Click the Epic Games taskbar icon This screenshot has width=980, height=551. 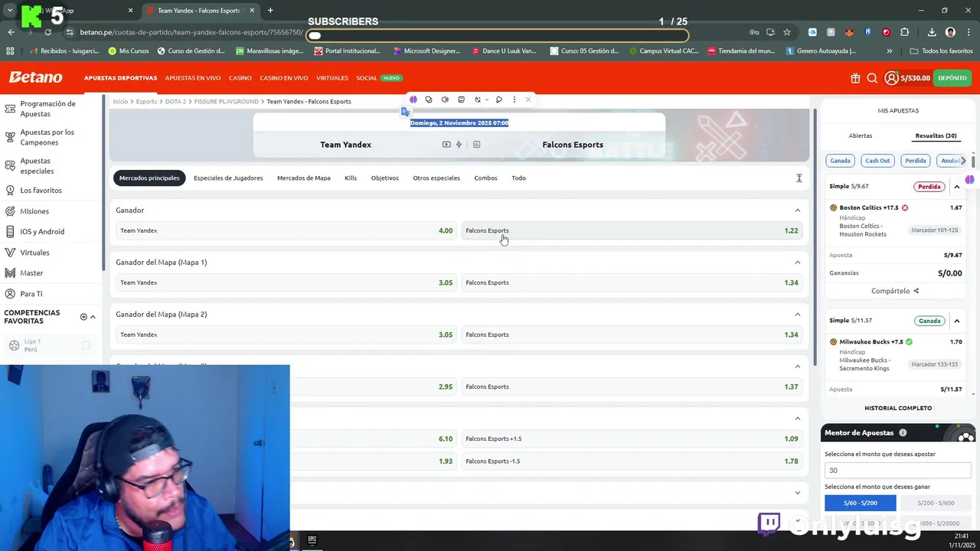[312, 540]
